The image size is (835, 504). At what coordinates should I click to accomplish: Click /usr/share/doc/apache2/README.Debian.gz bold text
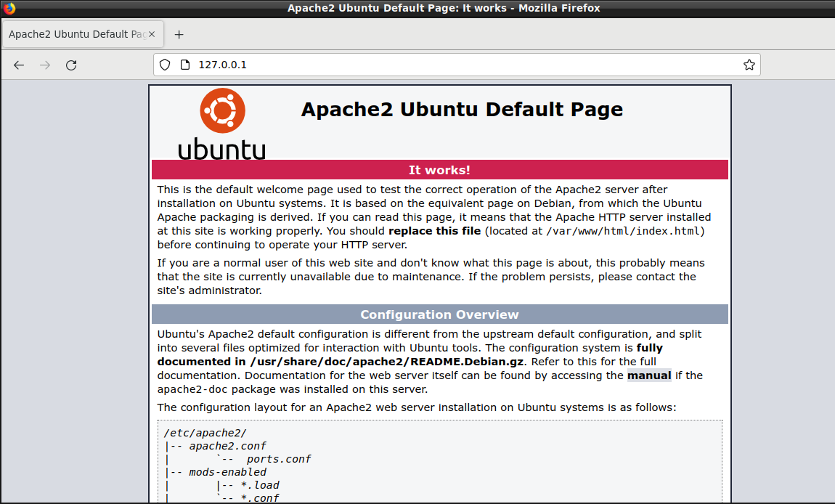click(x=386, y=361)
